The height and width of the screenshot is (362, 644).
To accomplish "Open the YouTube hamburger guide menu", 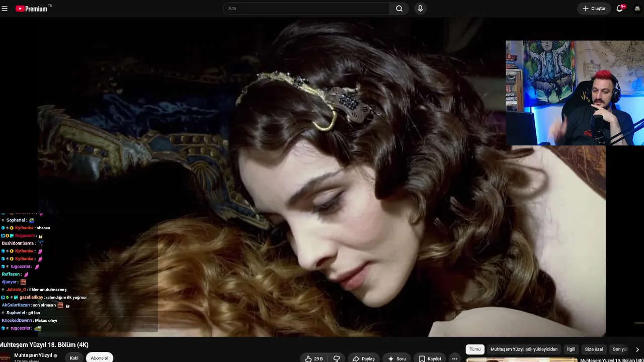I will (x=5, y=9).
